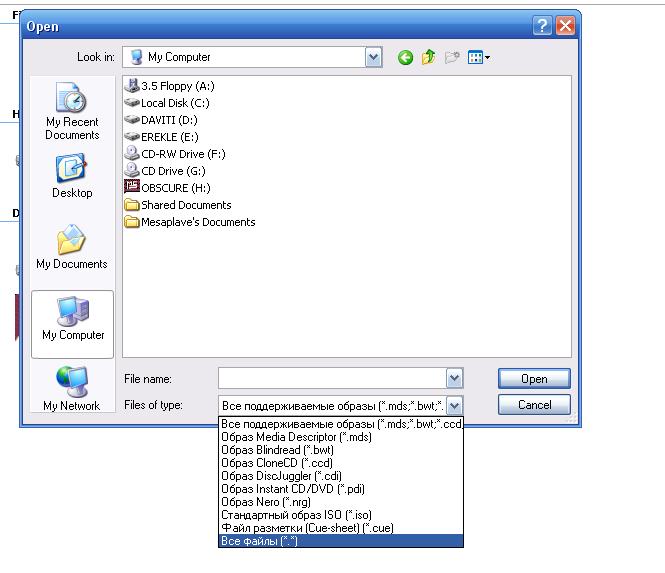Viewport: 665px width, 573px height.
Task: Choose 'Образ Media Descriptor (*.mds)' option
Action: tap(341, 437)
